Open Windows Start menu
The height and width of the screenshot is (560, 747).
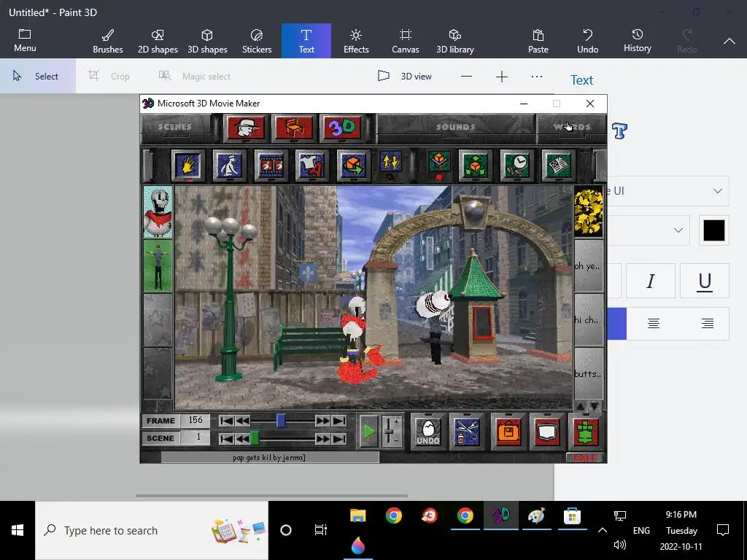click(18, 530)
